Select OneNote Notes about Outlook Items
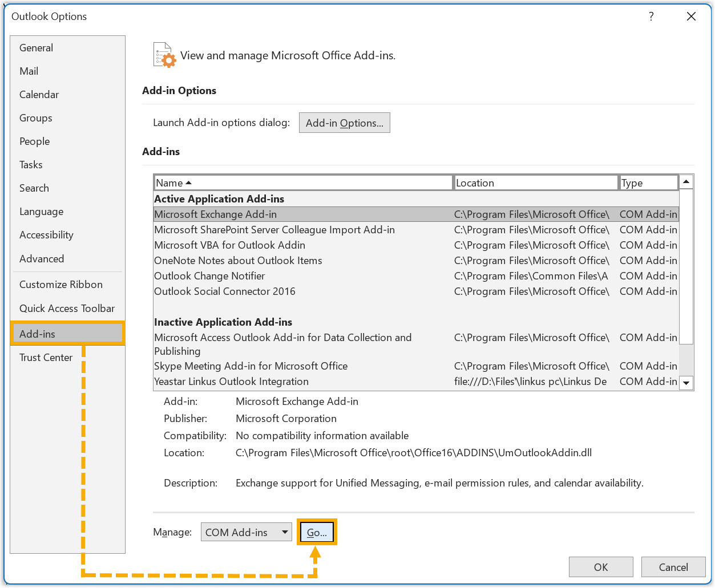The width and height of the screenshot is (715, 588). point(416,261)
